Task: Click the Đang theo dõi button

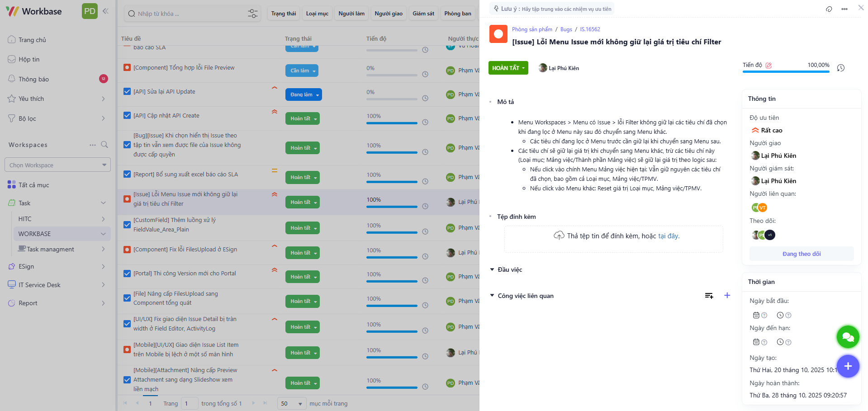Action: [x=801, y=254]
